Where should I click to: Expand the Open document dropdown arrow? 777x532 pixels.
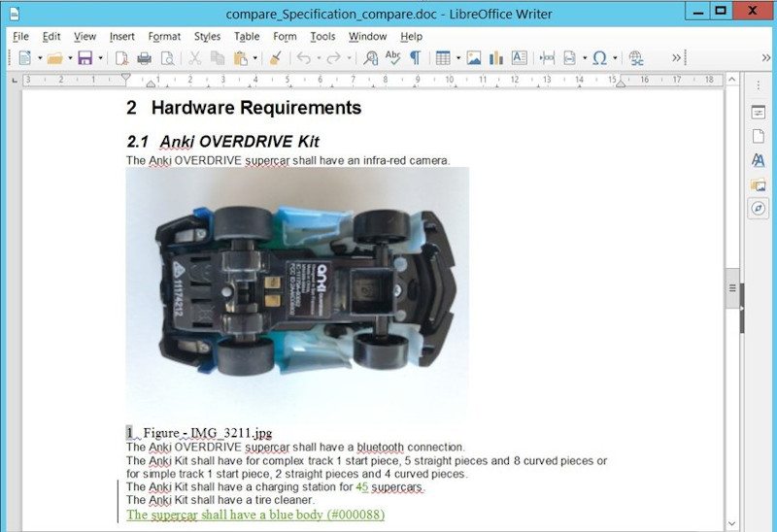pyautogui.click(x=70, y=58)
